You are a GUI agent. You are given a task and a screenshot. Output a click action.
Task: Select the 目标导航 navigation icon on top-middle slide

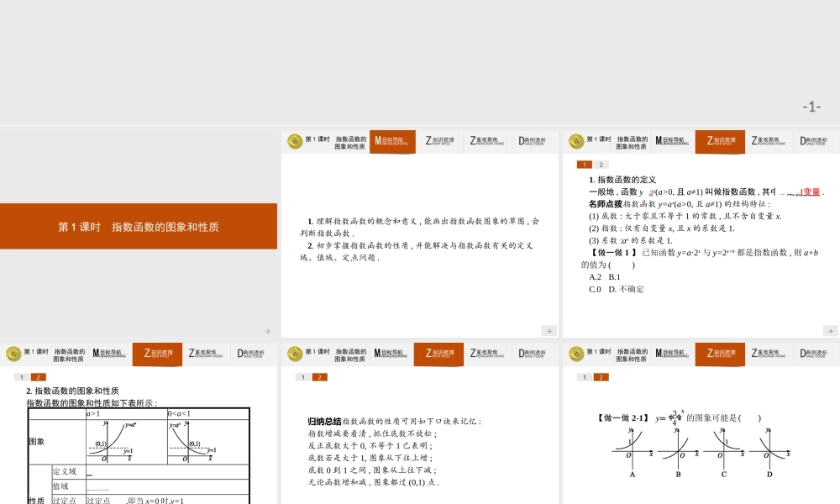392,141
